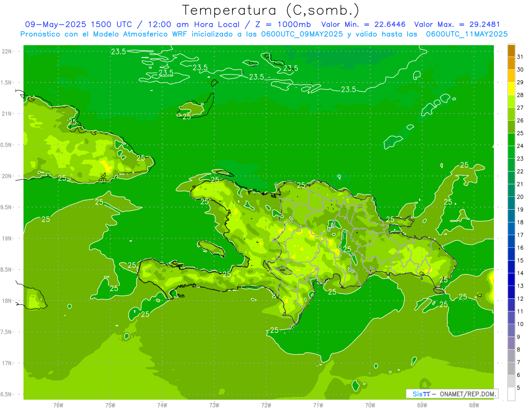Viewport: 532px width, 411px height.
Task: Click color bar label "30"
Action: [x=520, y=70]
